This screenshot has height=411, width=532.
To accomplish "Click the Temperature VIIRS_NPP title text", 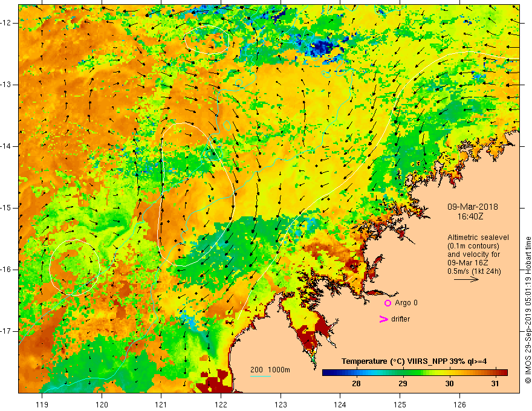I will pyautogui.click(x=414, y=361).
